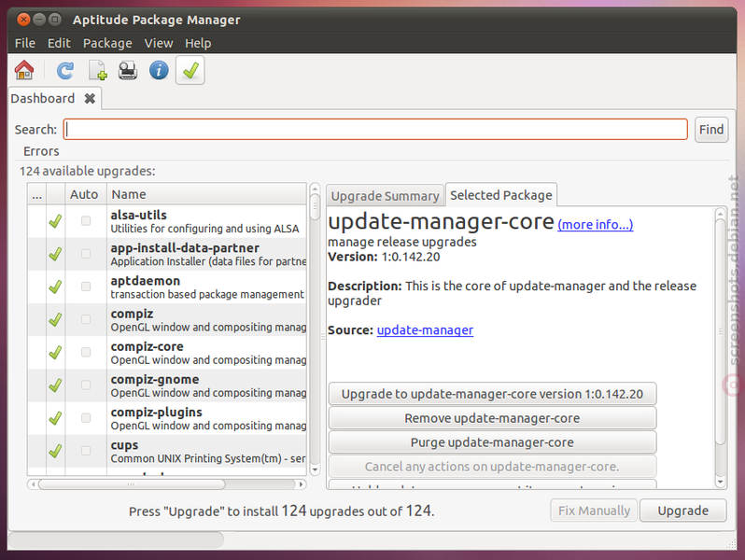Click Upgrade to update-manager-core version button

point(492,394)
